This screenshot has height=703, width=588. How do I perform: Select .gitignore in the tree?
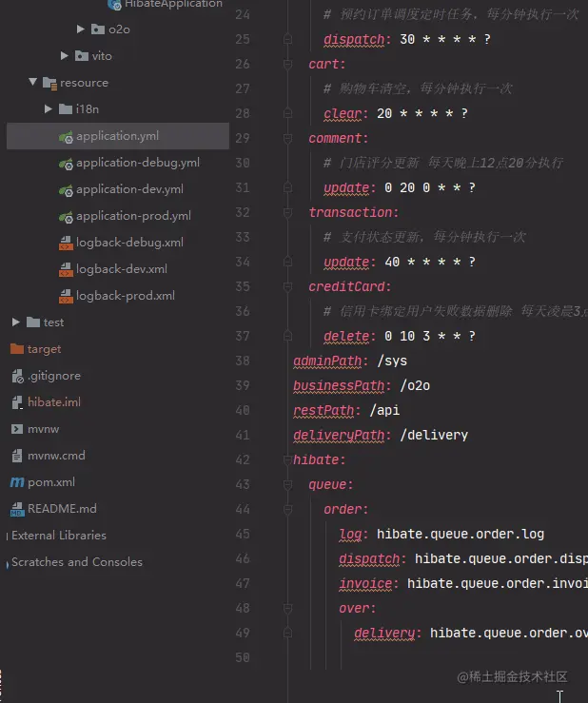coord(54,376)
